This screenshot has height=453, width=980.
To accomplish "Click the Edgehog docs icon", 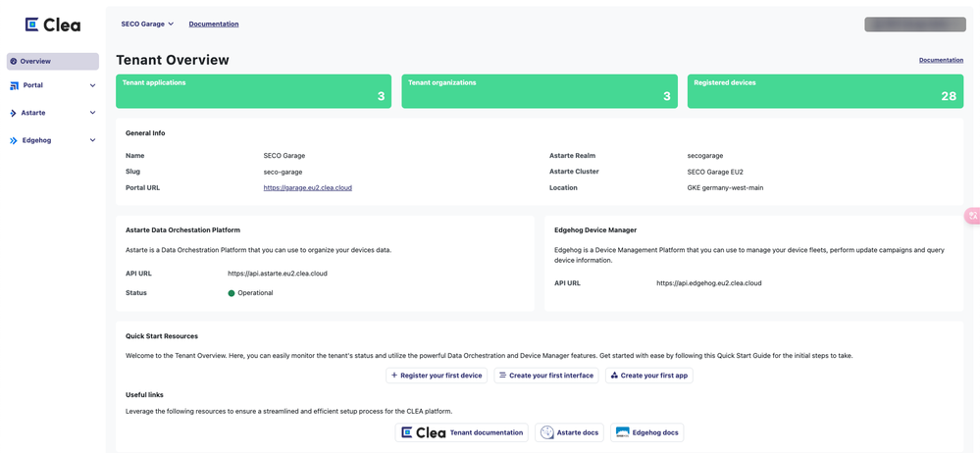I will pos(622,432).
